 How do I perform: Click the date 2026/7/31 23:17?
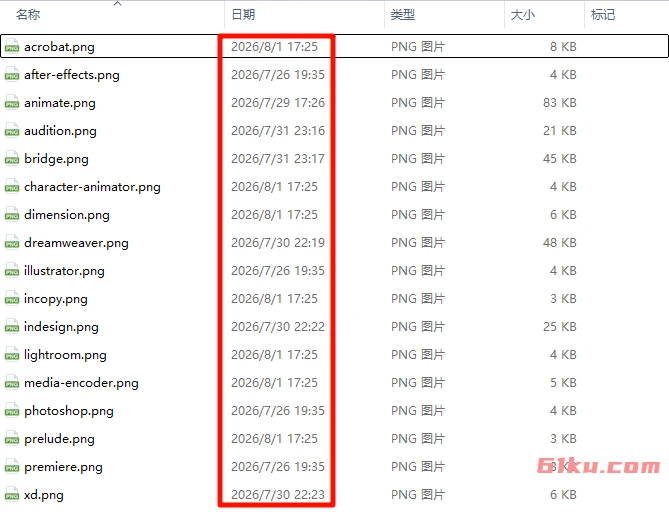tap(278, 158)
